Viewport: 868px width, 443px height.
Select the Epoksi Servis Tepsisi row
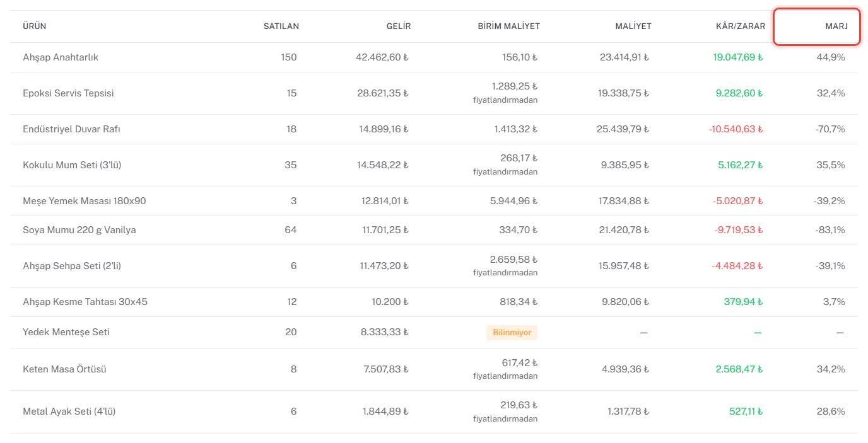(x=434, y=93)
